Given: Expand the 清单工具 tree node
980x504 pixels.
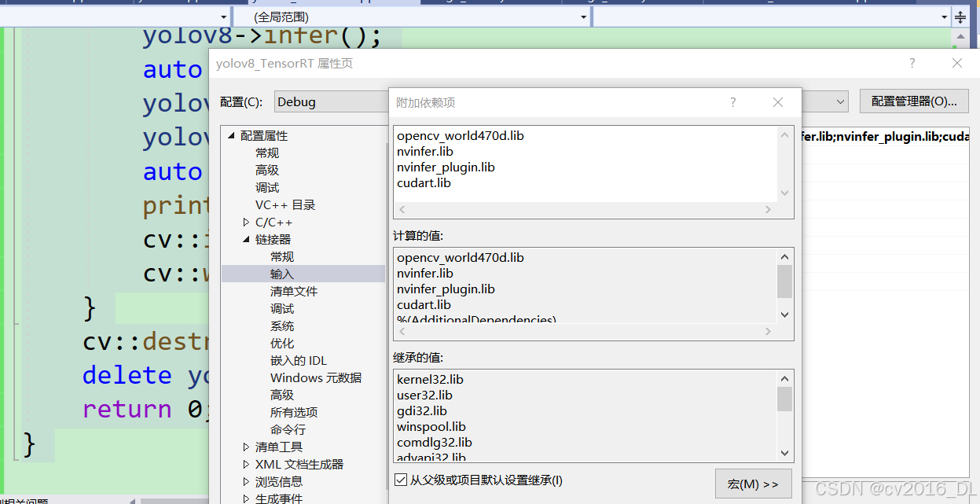Looking at the screenshot, I should 246,446.
